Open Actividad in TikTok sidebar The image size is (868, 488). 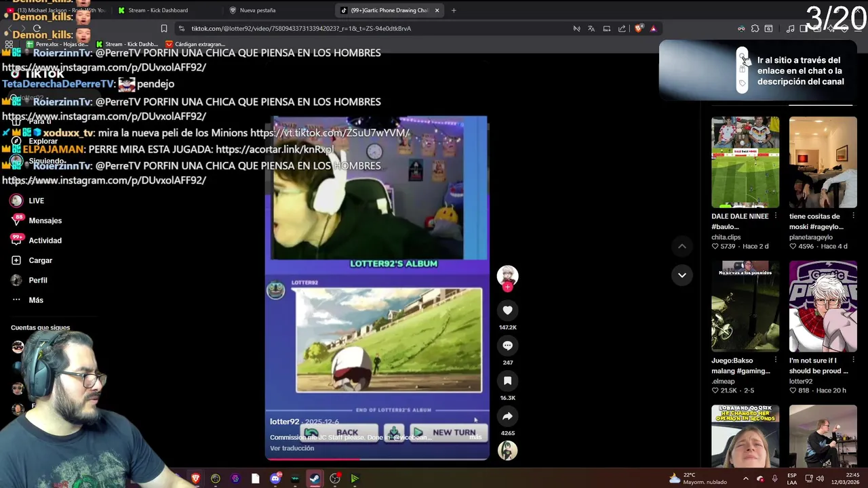click(x=37, y=241)
